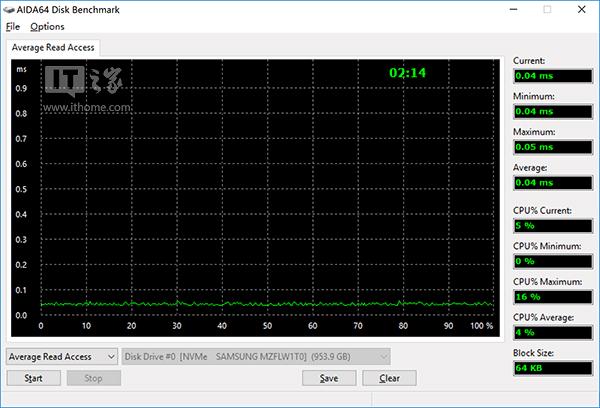Click the 100 % x-axis label
The image size is (600, 408).
click(481, 326)
